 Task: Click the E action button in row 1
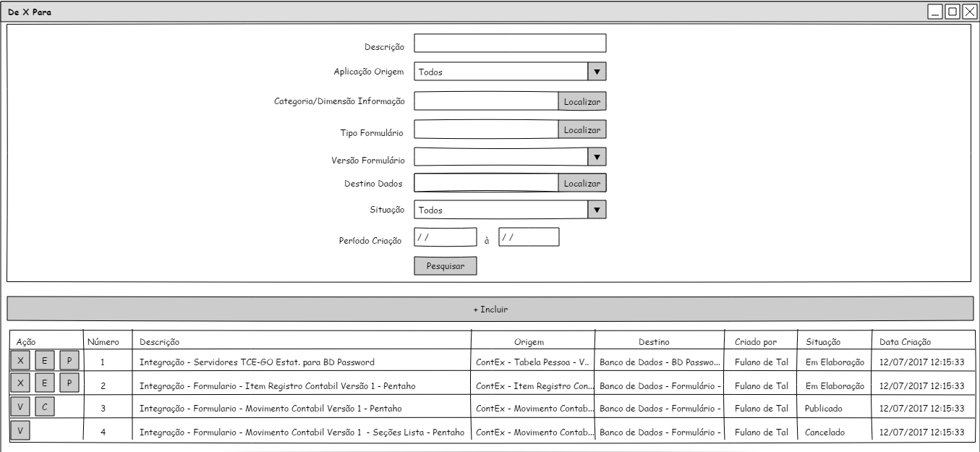click(x=45, y=361)
